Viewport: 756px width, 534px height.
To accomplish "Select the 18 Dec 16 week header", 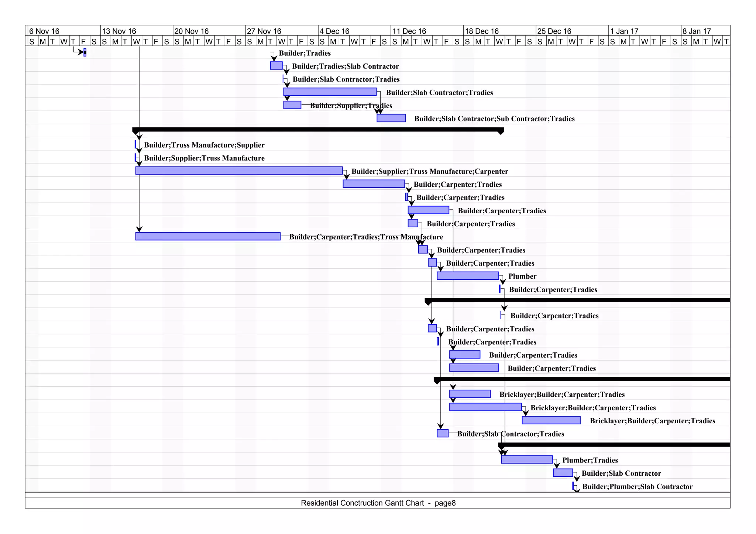I will click(x=500, y=31).
